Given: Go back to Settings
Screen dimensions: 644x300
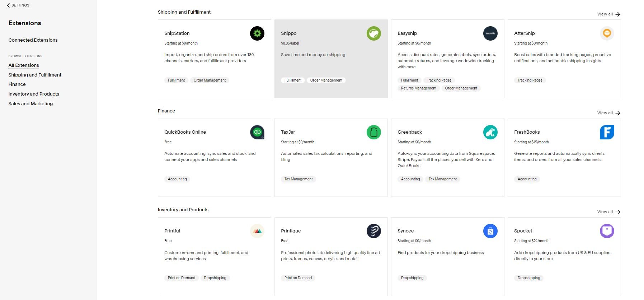Looking at the screenshot, I should click(18, 5).
